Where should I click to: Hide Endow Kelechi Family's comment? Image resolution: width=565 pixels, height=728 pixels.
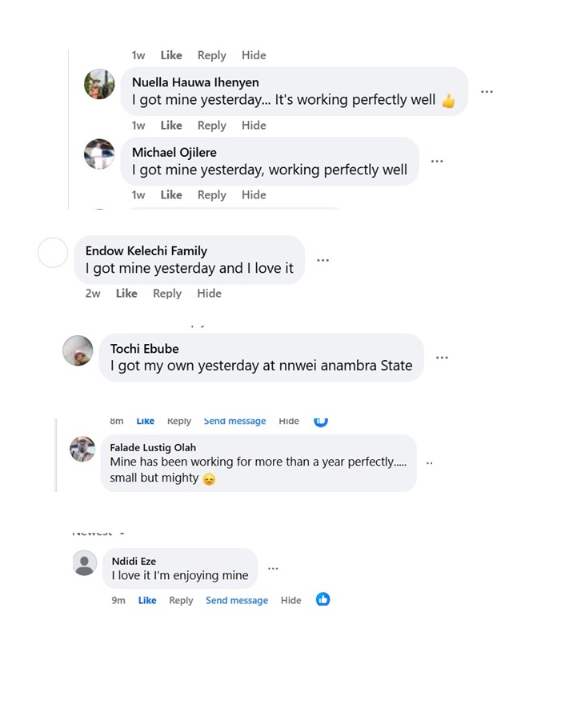pyautogui.click(x=209, y=294)
